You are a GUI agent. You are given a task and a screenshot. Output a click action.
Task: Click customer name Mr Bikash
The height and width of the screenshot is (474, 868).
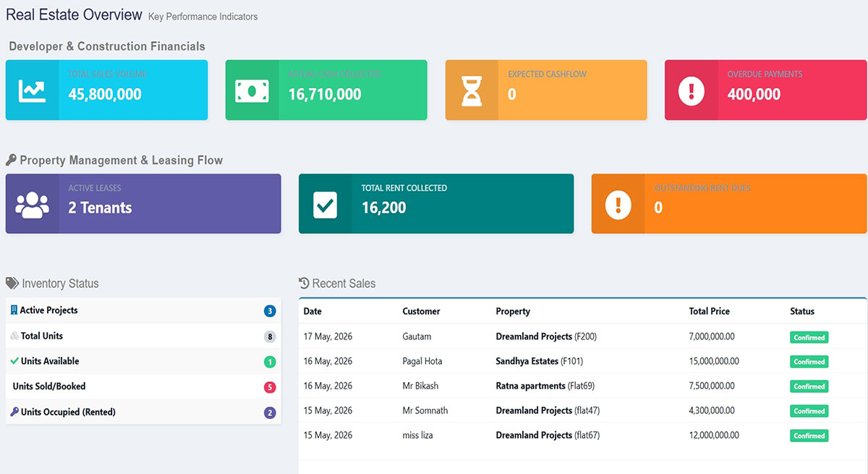[420, 386]
